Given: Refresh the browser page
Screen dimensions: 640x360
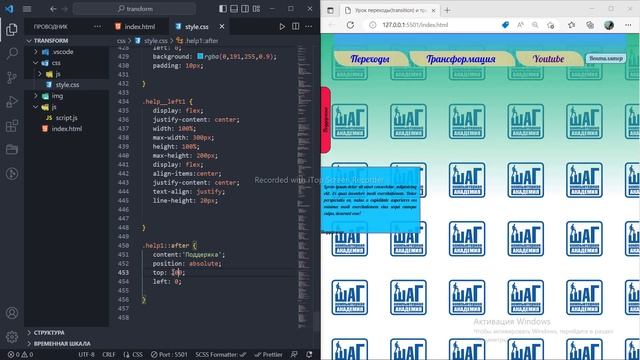Looking at the screenshot, I should click(350, 25).
